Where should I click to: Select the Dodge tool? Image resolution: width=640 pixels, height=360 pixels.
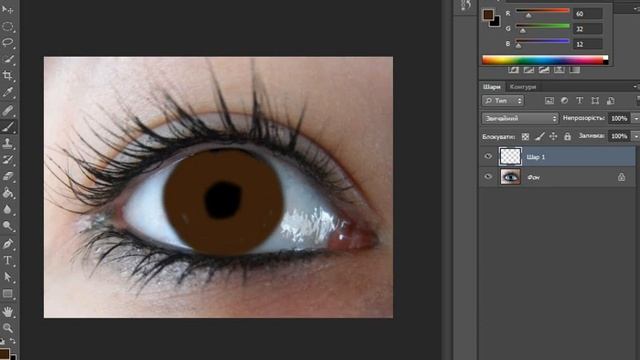7,226
